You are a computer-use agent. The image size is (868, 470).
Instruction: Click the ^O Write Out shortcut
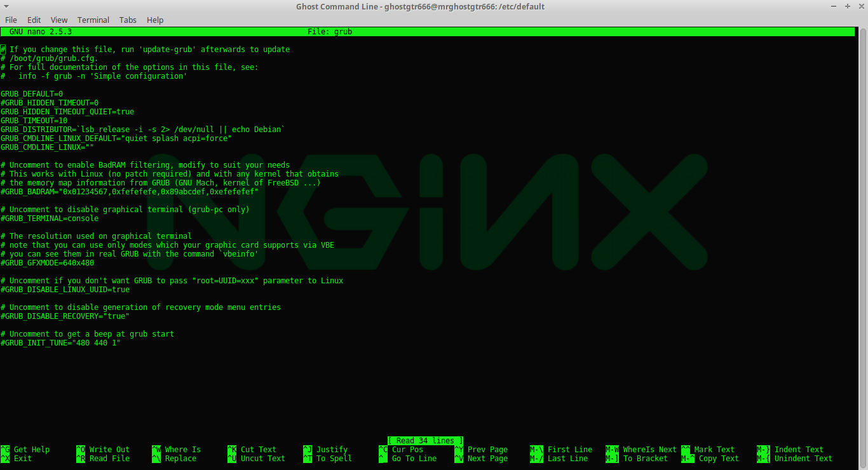coord(103,450)
